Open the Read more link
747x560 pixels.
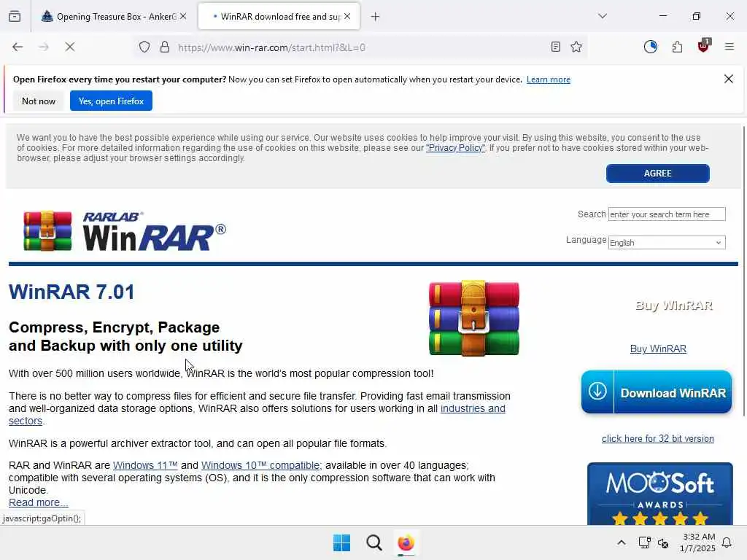pos(39,502)
